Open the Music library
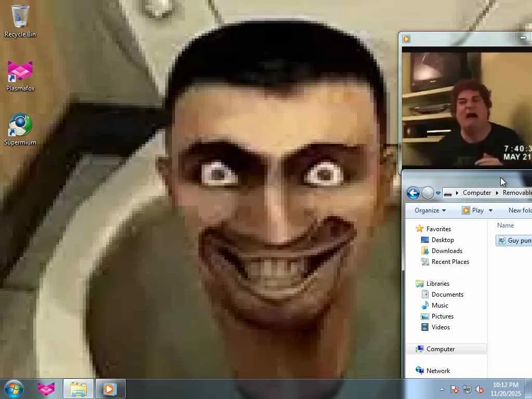Image resolution: width=532 pixels, height=399 pixels. pos(440,305)
